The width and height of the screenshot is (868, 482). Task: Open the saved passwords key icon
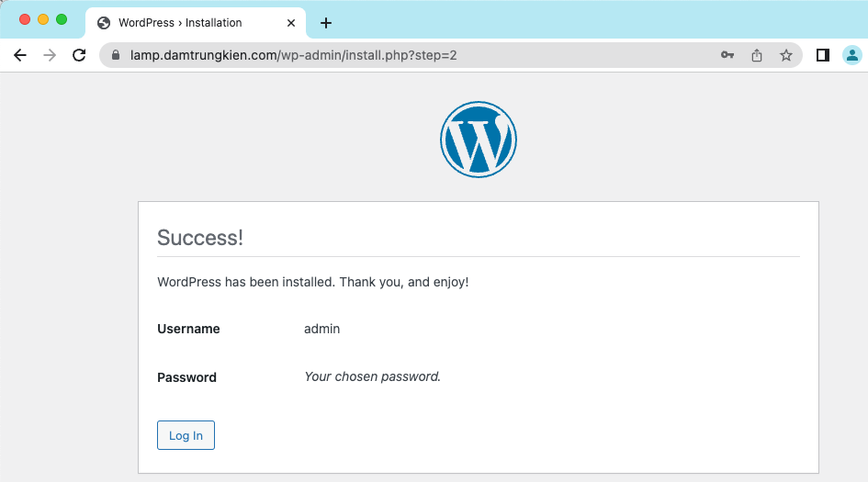pos(727,55)
